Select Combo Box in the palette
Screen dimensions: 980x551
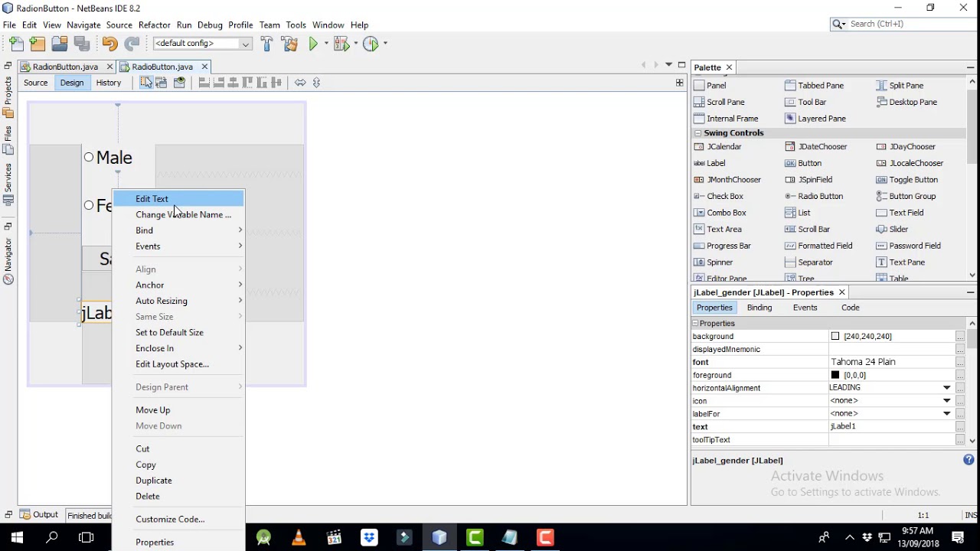tap(720, 213)
